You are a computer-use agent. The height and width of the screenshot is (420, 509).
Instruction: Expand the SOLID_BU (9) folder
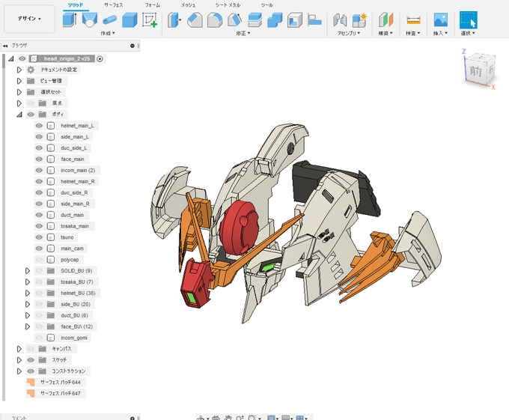28,271
